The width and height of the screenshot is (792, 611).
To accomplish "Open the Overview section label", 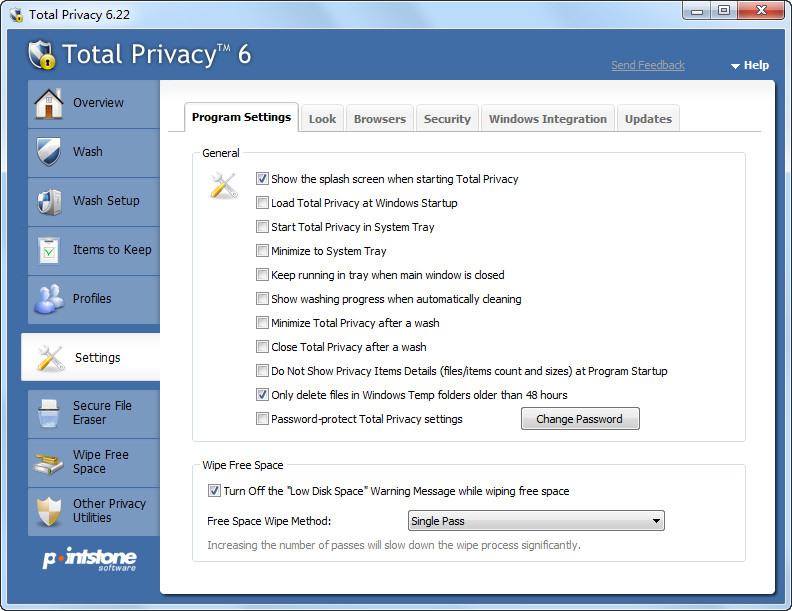I will (x=98, y=103).
